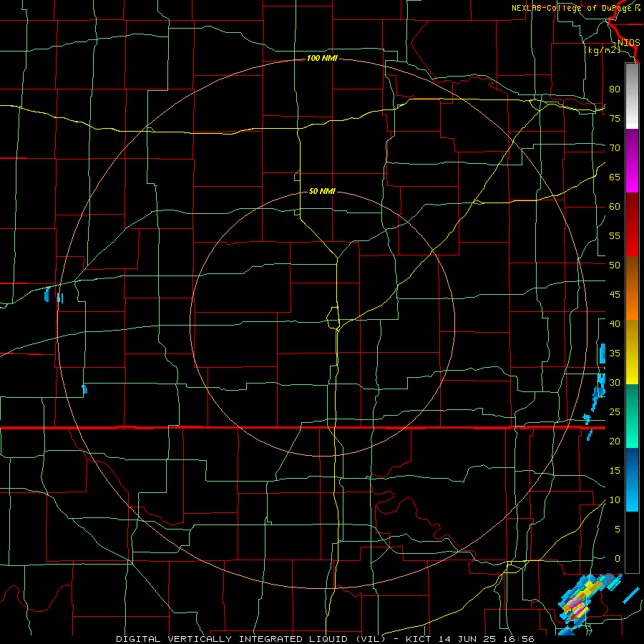Click the "0" value on the VIL scale

click(617, 559)
